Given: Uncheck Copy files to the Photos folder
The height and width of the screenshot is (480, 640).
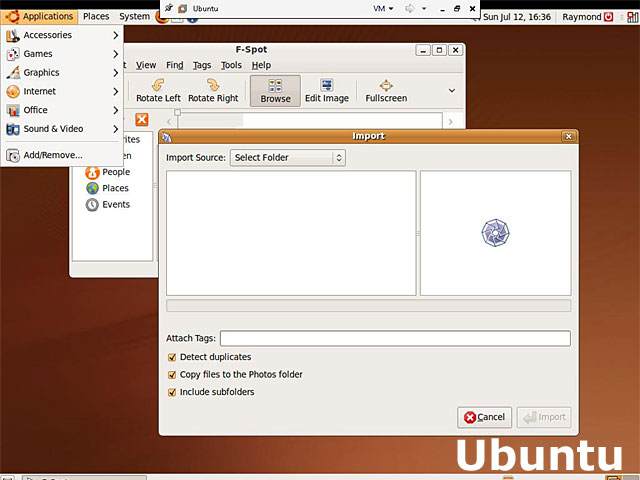Looking at the screenshot, I should click(172, 375).
